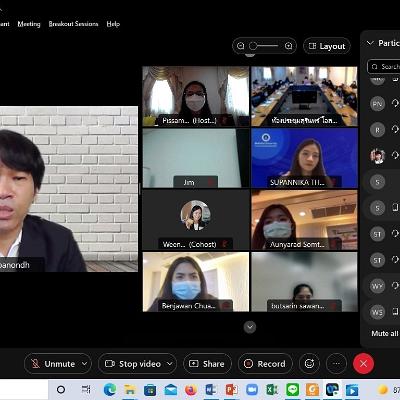400x400 pixels.
Task: Show next page of video tiles
Action: pyautogui.click(x=250, y=327)
